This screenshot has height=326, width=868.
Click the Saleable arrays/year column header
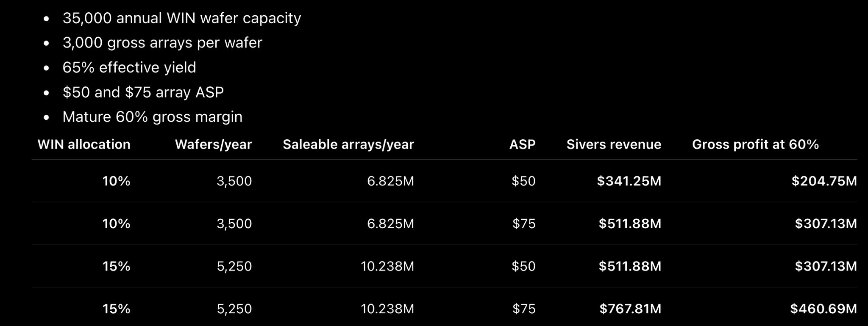click(348, 144)
